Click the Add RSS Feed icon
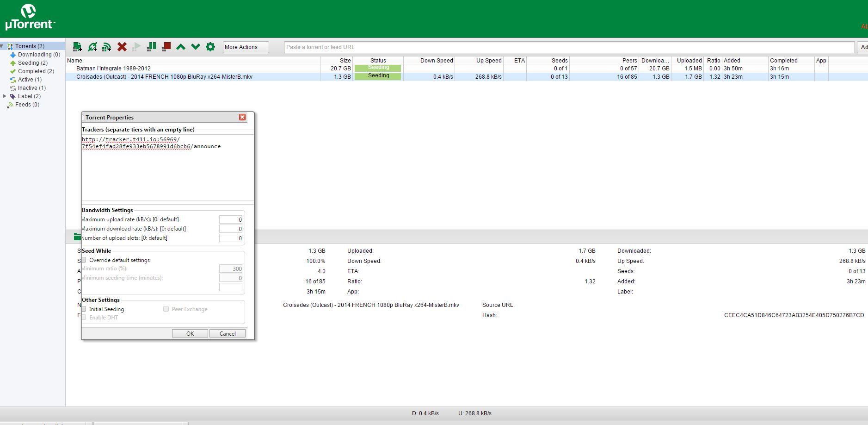The height and width of the screenshot is (425, 868). 107,47
